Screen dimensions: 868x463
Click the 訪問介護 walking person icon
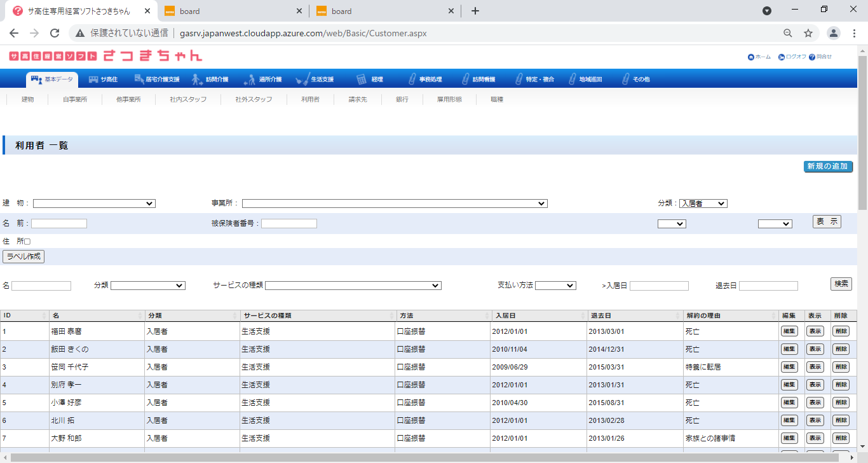(198, 79)
